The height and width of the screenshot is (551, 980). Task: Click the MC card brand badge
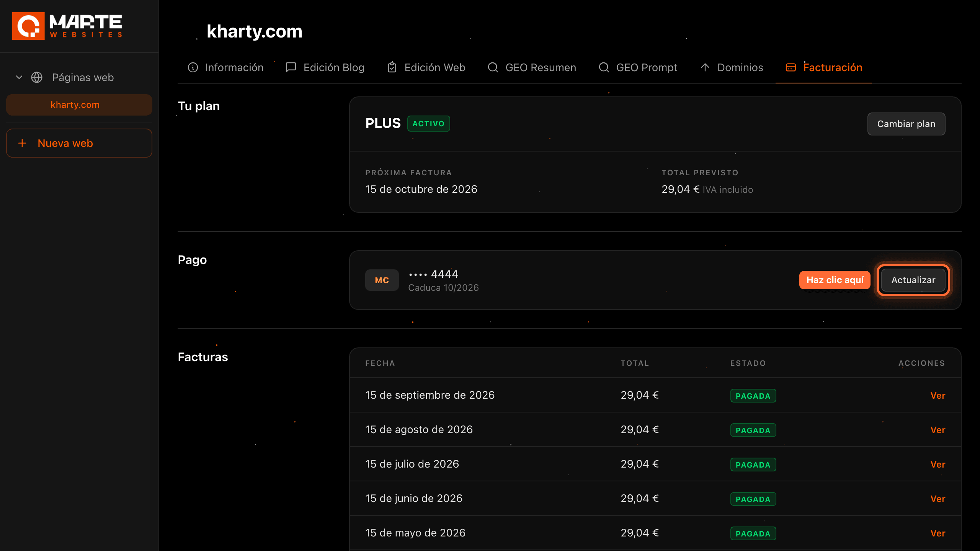(382, 280)
